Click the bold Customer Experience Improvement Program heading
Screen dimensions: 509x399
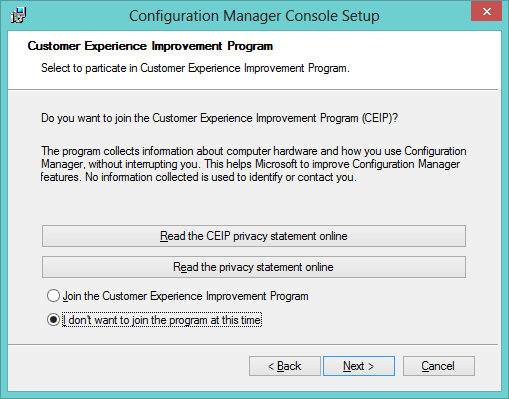tap(150, 46)
